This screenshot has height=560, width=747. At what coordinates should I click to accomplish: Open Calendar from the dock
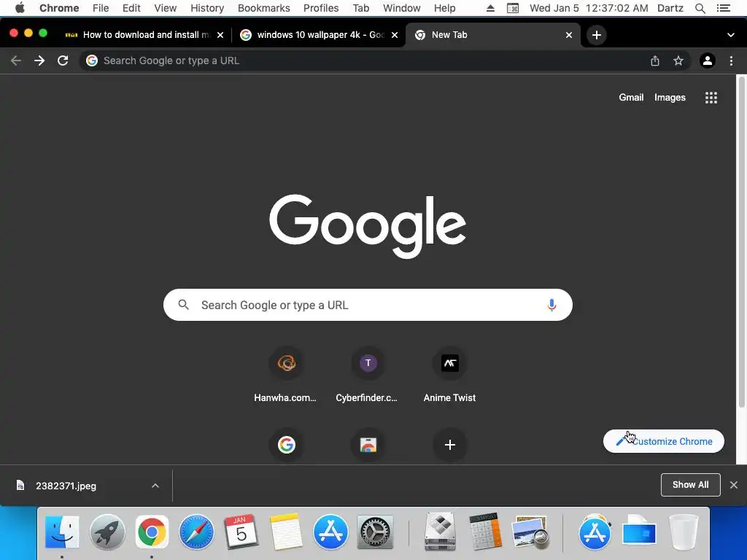[241, 532]
